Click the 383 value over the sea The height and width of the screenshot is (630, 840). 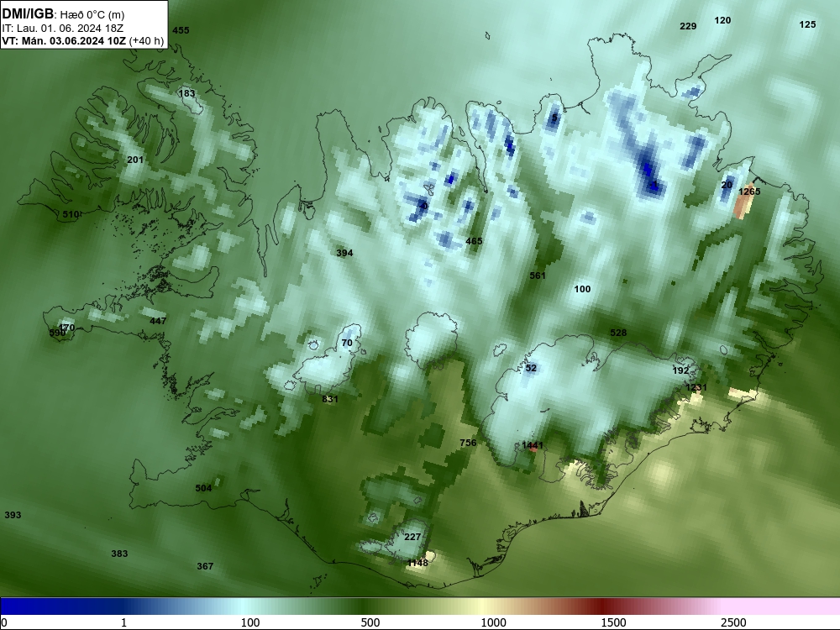point(119,554)
